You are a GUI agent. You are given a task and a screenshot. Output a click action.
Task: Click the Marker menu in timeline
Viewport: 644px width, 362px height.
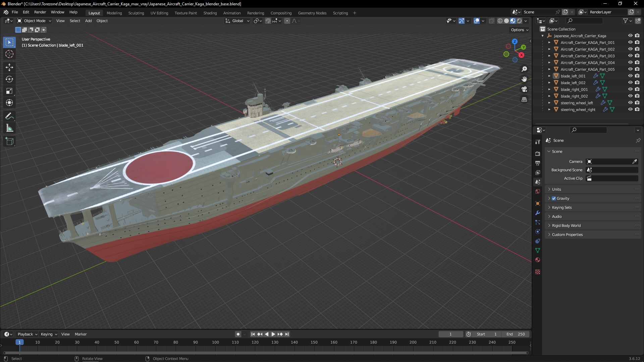(80, 334)
